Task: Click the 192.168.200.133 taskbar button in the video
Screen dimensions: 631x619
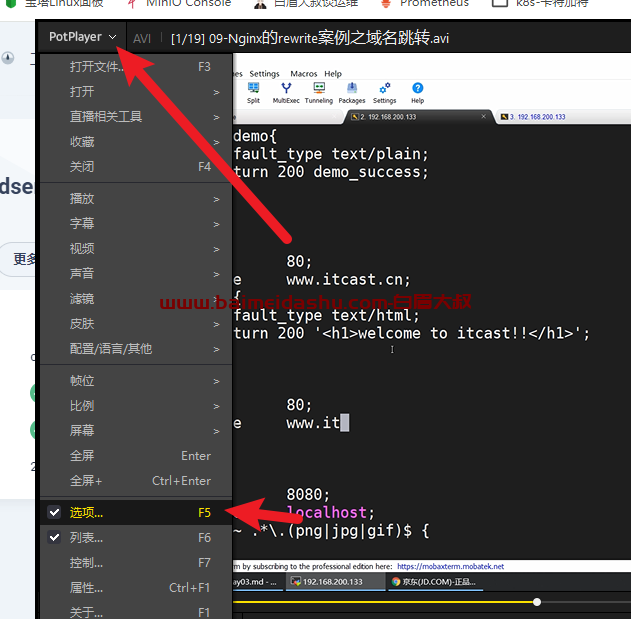Action: [336, 582]
